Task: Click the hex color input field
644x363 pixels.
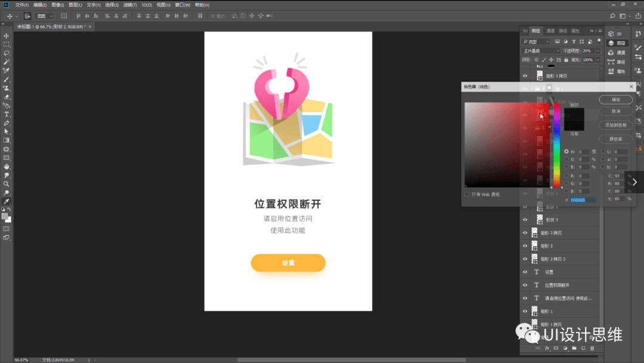Action: tap(583, 200)
